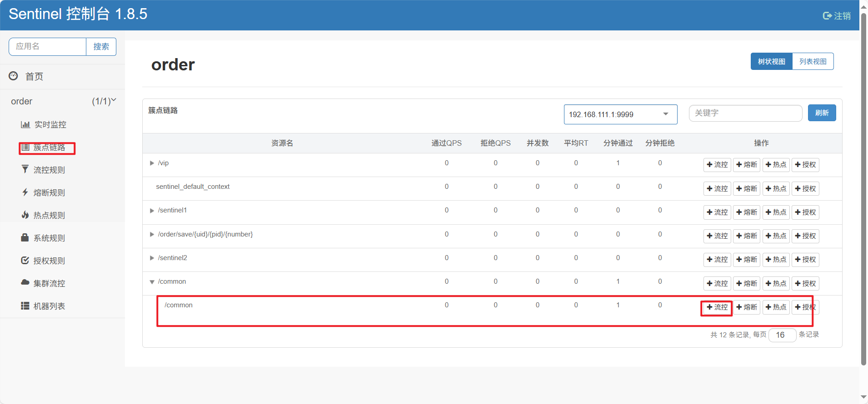Add 热点 rule for /sentinel2
The height and width of the screenshot is (404, 868).
click(776, 260)
